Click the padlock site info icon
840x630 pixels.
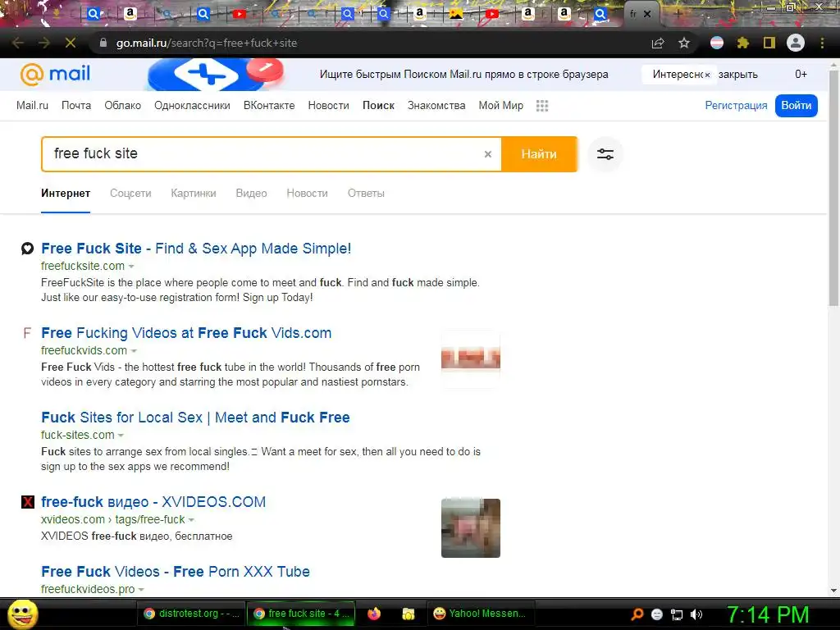[x=103, y=43]
